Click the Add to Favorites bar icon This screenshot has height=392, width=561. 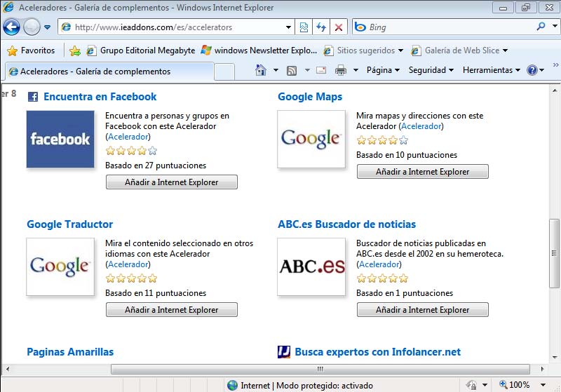pos(75,50)
